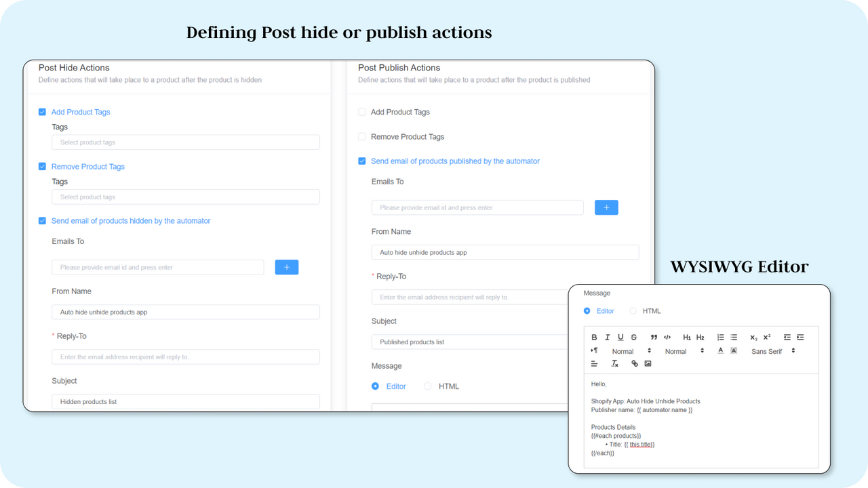868x488 pixels.
Task: Apply bold formatting in the message editor
Action: (x=594, y=337)
